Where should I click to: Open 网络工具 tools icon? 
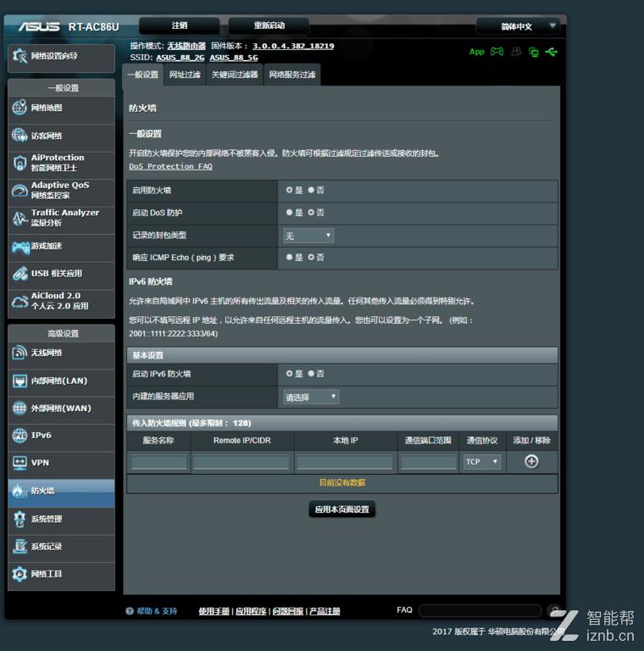pyautogui.click(x=19, y=574)
